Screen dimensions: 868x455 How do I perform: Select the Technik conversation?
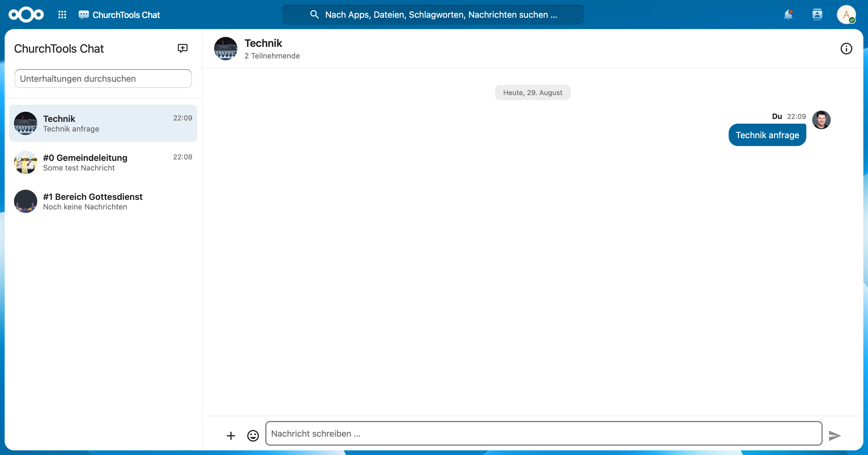(103, 123)
